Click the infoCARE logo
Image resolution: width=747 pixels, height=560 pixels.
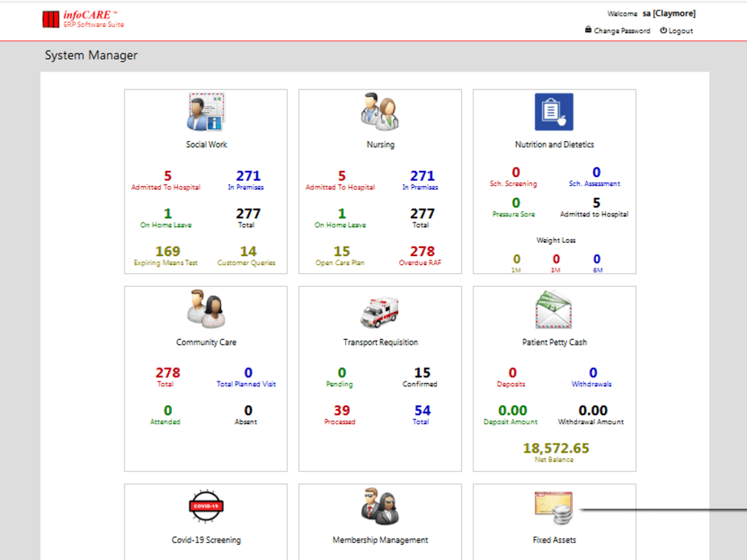coord(84,19)
